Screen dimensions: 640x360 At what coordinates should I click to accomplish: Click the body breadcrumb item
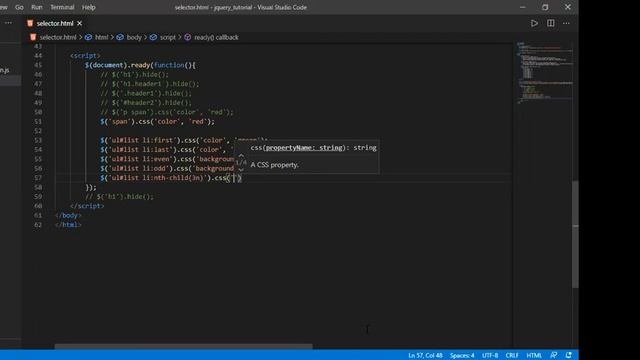129,37
